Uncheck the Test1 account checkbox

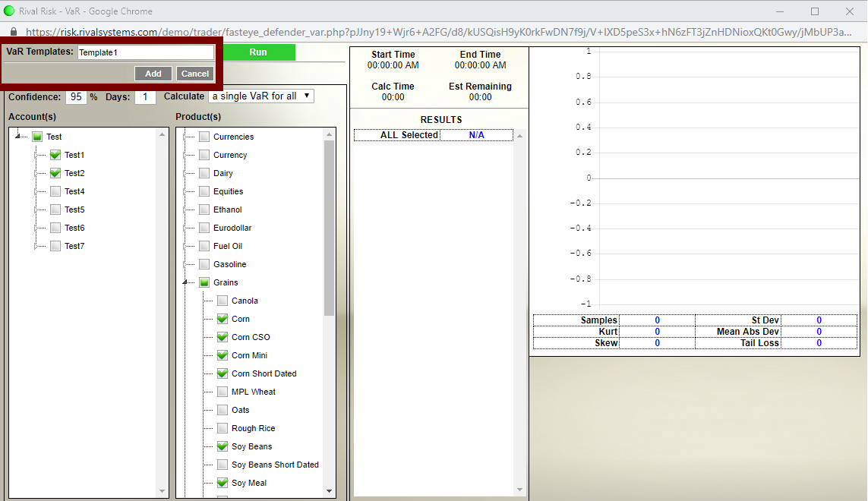[55, 155]
